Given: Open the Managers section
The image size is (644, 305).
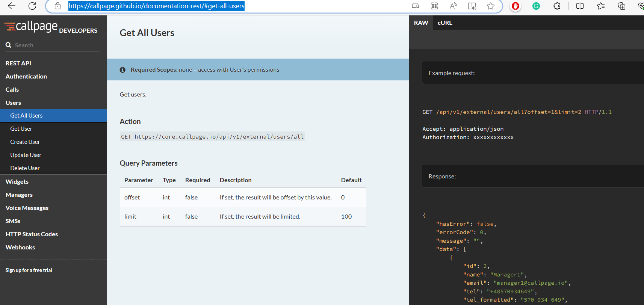Looking at the screenshot, I should click(x=19, y=195).
